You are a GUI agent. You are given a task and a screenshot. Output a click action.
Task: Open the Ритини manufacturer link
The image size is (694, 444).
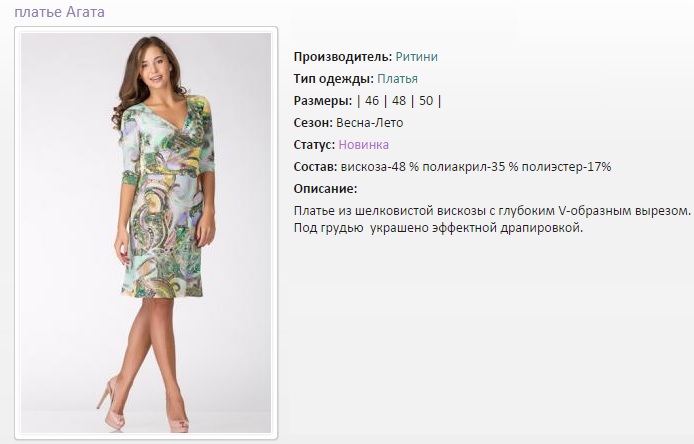416,57
